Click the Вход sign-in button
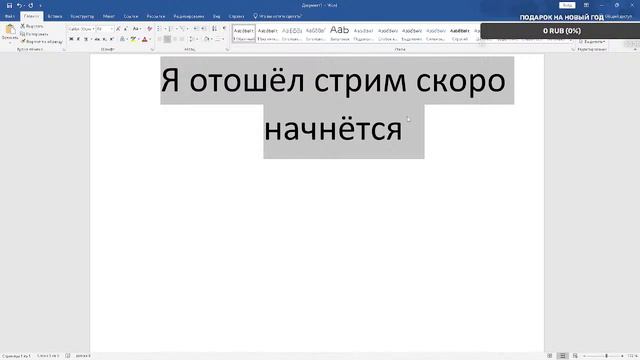640x360 pixels. pos(567,5)
